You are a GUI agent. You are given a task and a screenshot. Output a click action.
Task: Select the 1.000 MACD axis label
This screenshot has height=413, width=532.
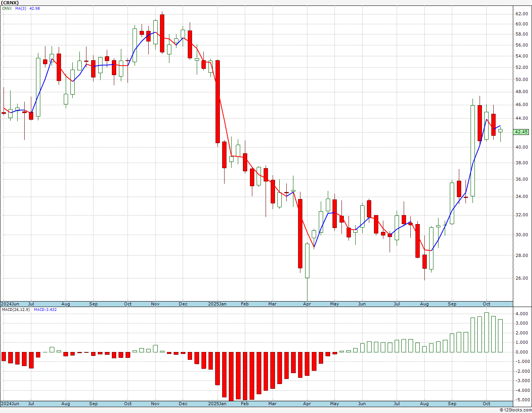click(x=522, y=342)
